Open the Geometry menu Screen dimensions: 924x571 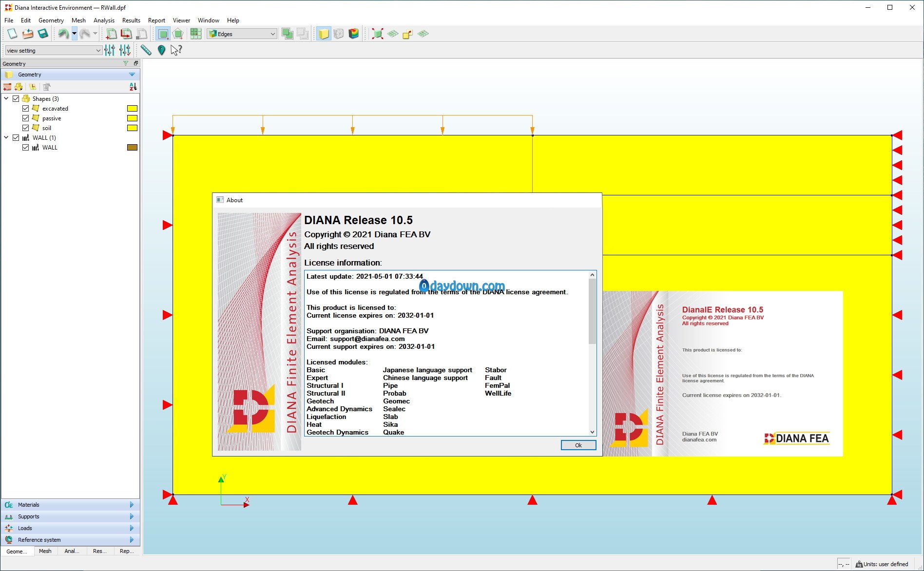[51, 20]
